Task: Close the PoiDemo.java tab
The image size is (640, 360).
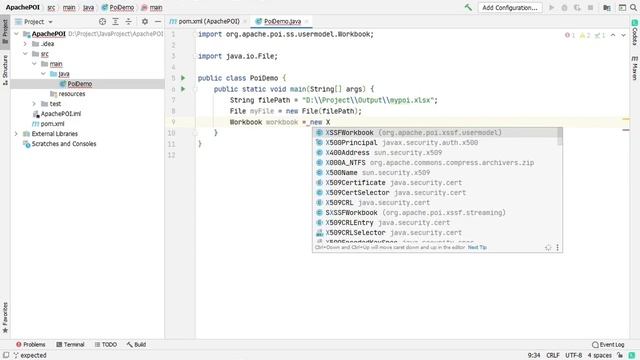Action: (307, 21)
